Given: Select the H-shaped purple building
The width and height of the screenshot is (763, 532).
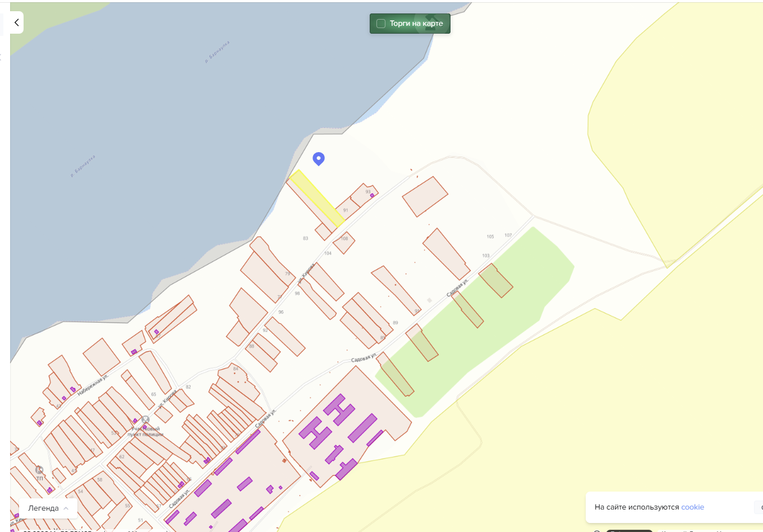Looking at the screenshot, I should (316, 433).
